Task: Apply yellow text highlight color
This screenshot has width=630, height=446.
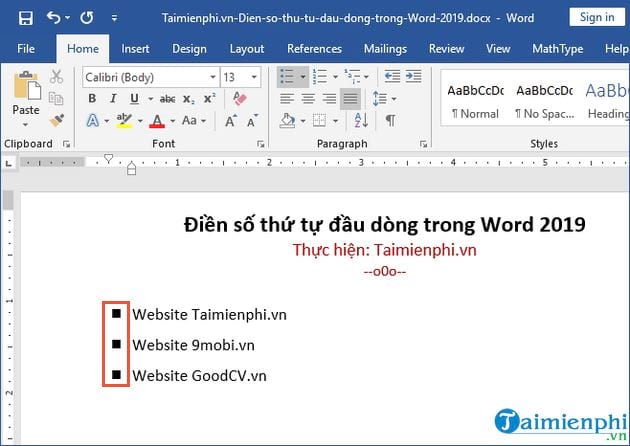Action: pyautogui.click(x=125, y=121)
